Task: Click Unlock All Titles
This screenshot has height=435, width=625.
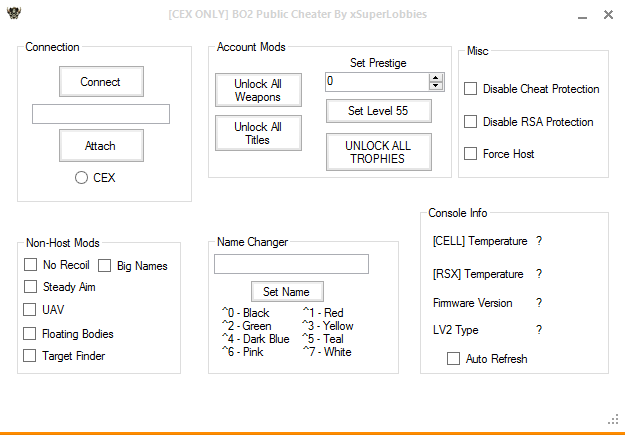Action: (258, 133)
